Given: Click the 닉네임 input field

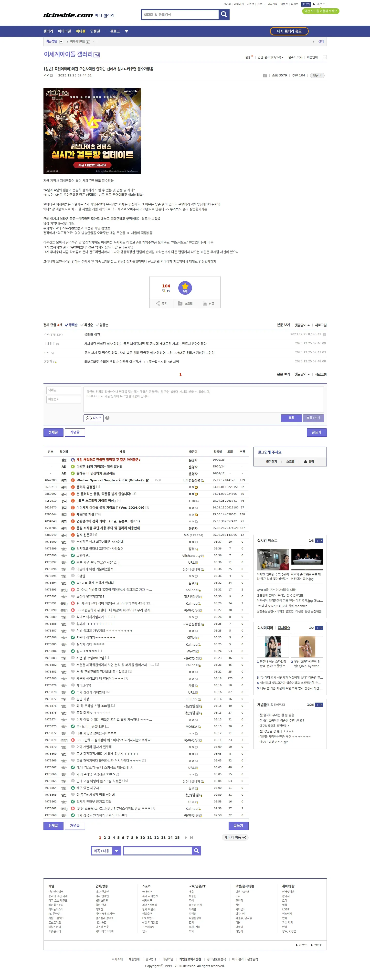Looking at the screenshot, I should (63, 390).
